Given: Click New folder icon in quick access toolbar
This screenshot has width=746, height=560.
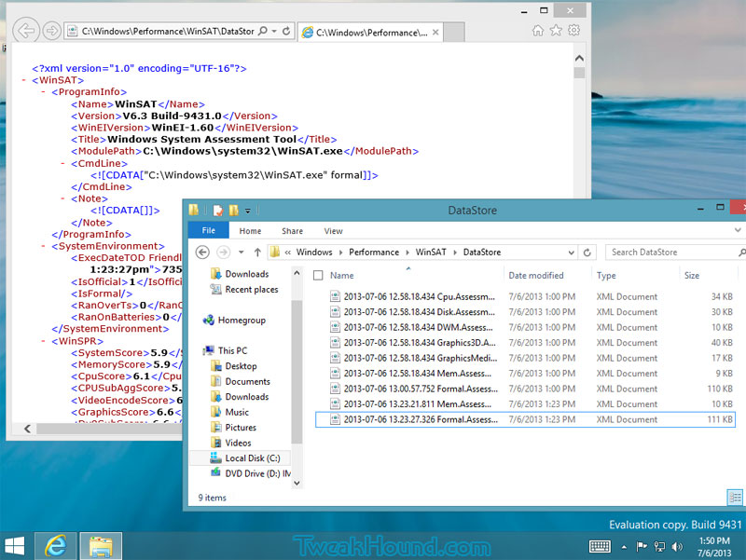Looking at the screenshot, I should [234, 211].
